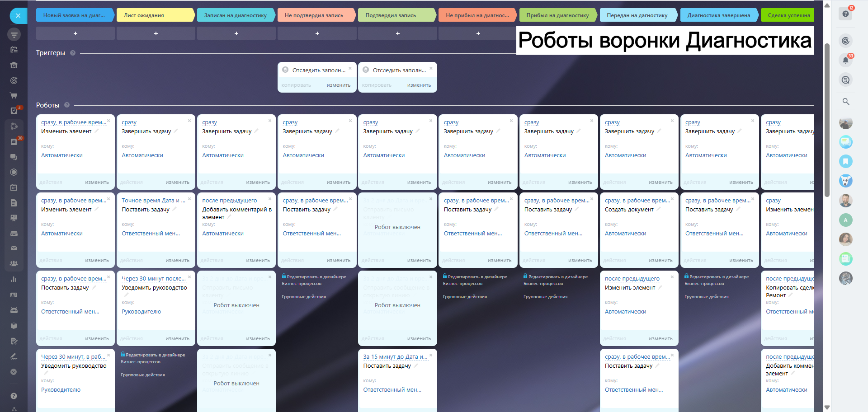Open the target goal icon in the left sidebar
Viewport: 868px width, 412px height.
14,80
